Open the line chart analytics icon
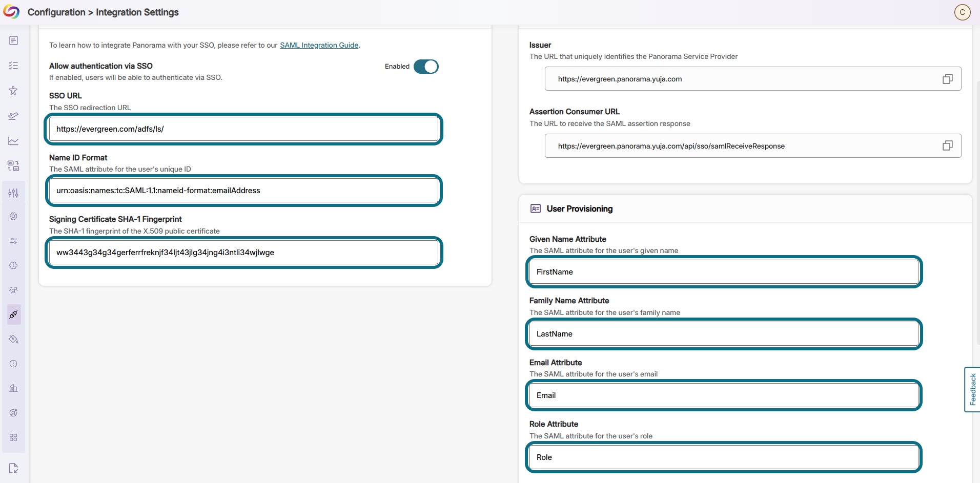 point(13,141)
